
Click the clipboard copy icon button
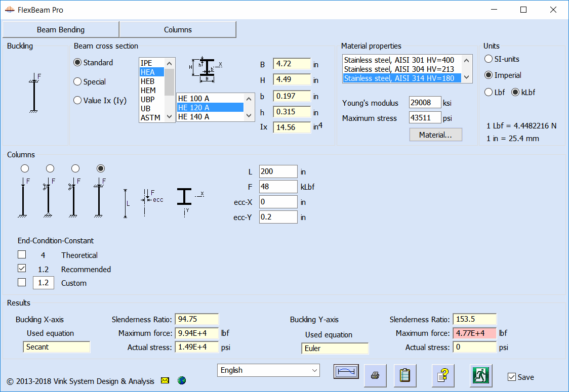tap(405, 376)
